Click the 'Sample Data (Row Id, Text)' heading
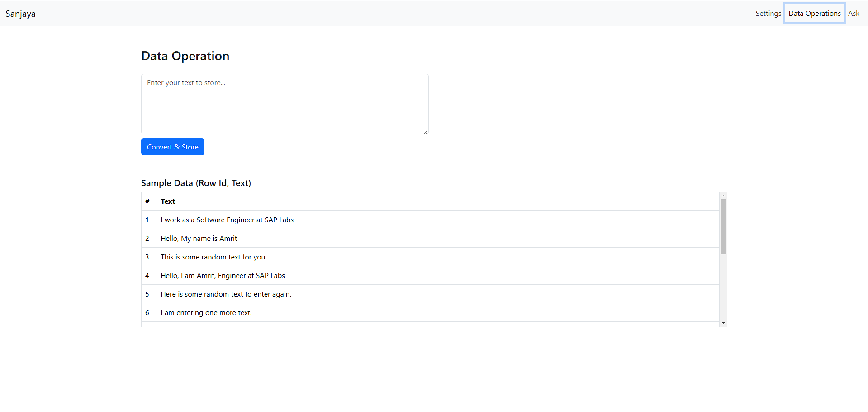This screenshot has width=868, height=412. pyautogui.click(x=196, y=183)
